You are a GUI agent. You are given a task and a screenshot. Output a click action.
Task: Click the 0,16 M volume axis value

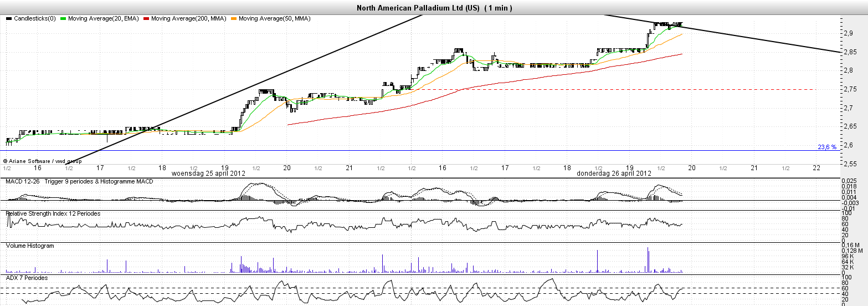851,246
